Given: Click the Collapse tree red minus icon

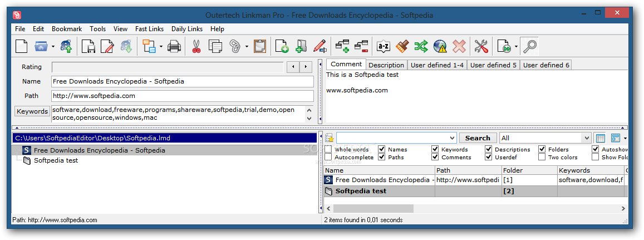Looking at the screenshot, I should pyautogui.click(x=361, y=46).
